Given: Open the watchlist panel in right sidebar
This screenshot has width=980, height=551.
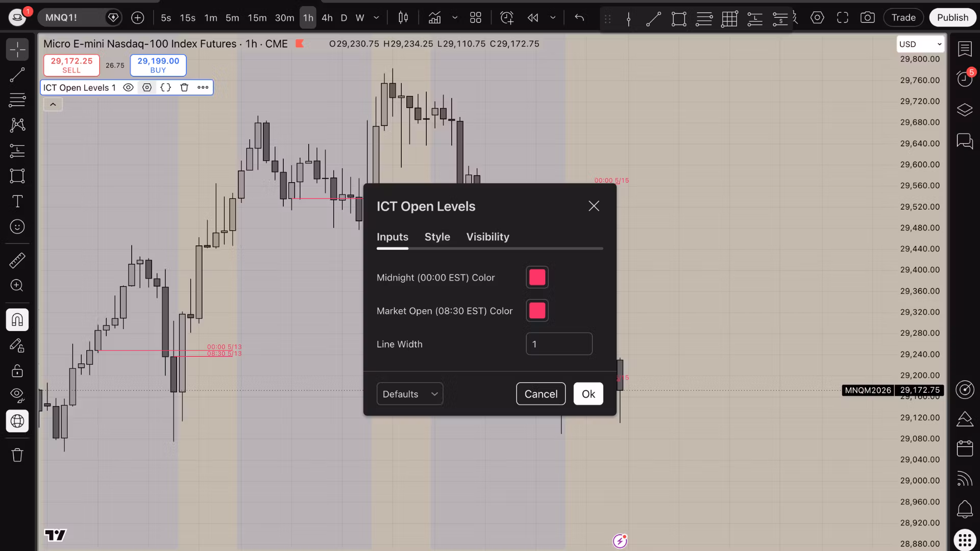Looking at the screenshot, I should 965,49.
